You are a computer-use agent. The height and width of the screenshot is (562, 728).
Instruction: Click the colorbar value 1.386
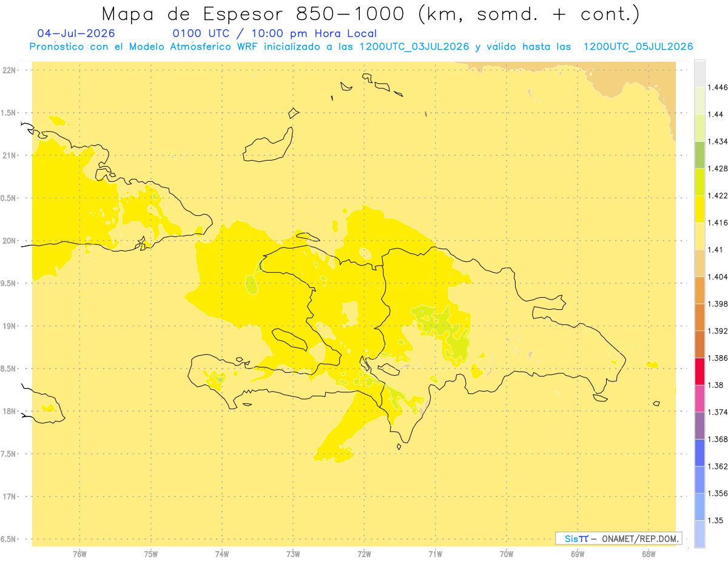coord(718,358)
